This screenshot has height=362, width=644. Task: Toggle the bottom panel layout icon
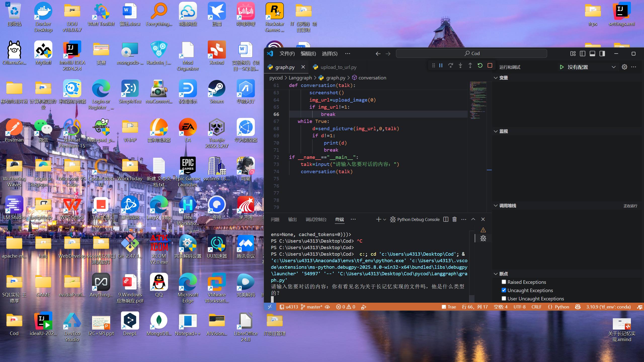[592, 54]
